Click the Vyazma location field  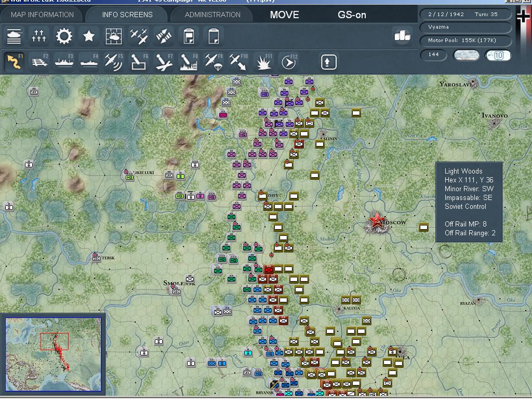465,27
